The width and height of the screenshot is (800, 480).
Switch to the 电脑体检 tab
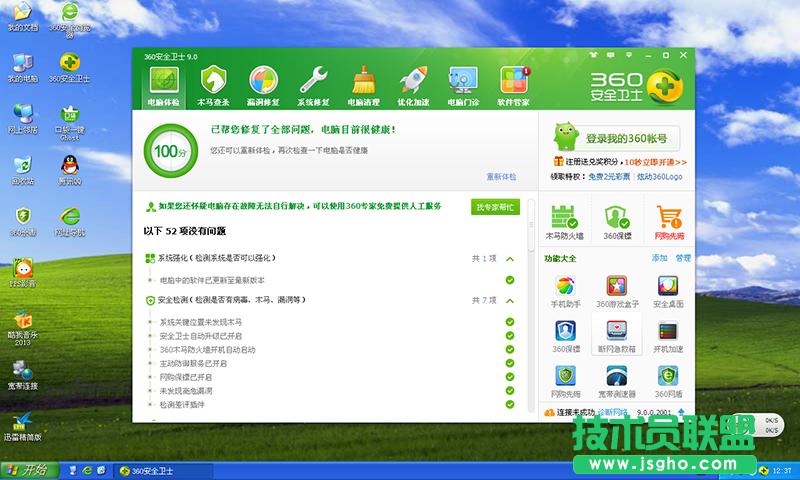pyautogui.click(x=163, y=86)
